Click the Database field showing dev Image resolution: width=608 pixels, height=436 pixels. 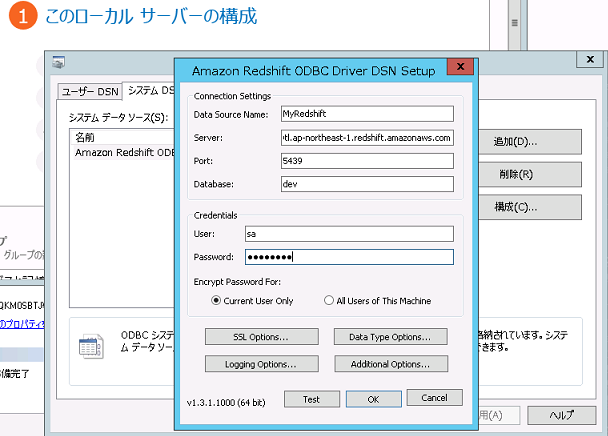click(x=367, y=184)
